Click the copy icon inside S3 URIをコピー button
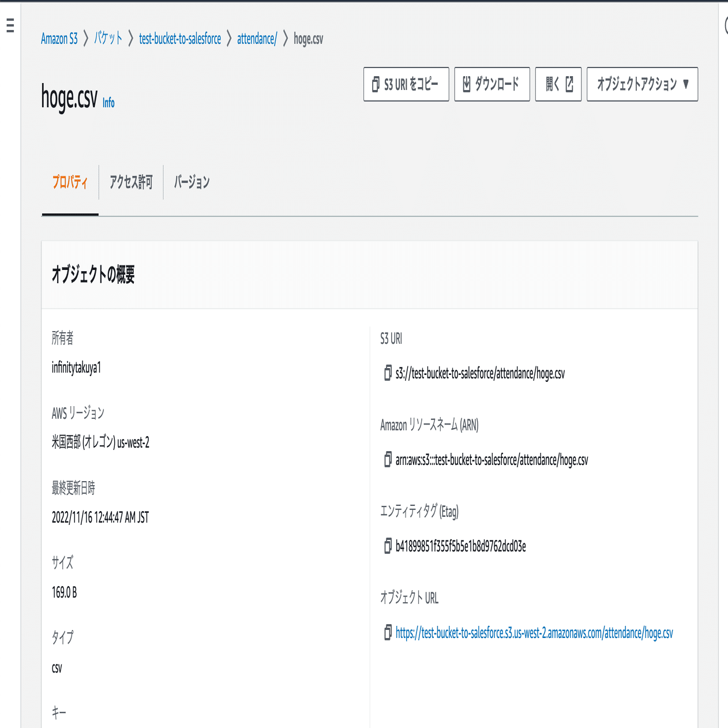Viewport: 728px width, 728px height. [x=374, y=84]
